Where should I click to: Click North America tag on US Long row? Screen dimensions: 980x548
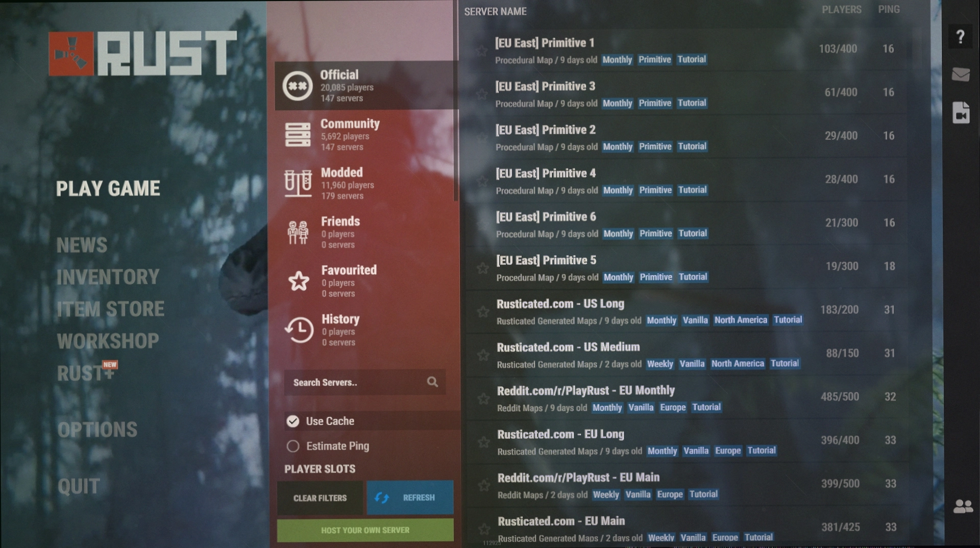[741, 320]
